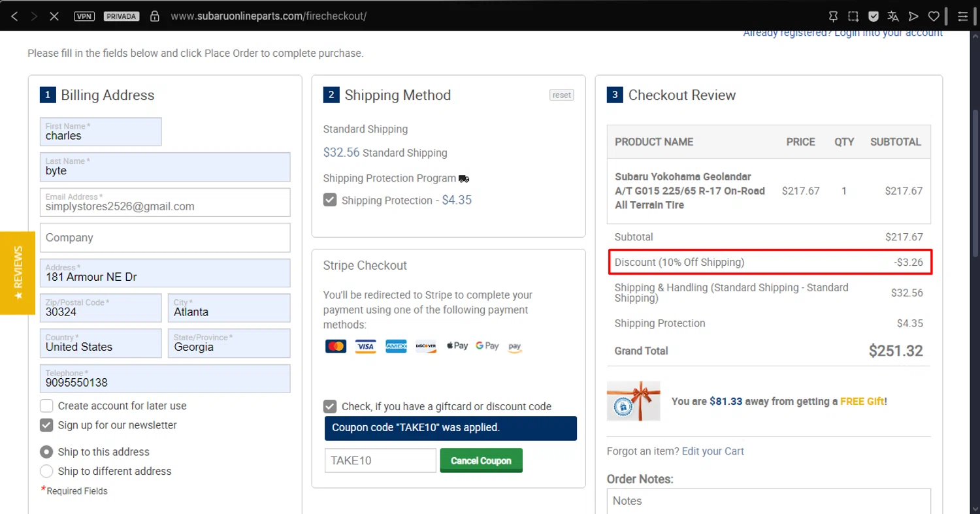The height and width of the screenshot is (514, 980).
Task: Add page to bookmarks heart icon
Action: click(934, 16)
